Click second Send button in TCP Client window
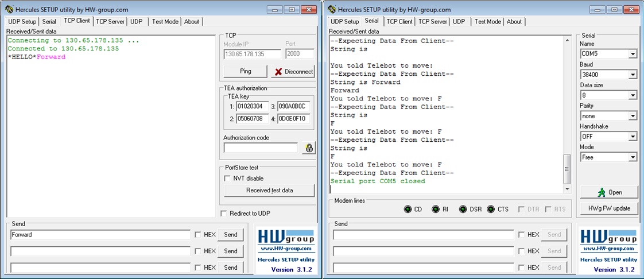 pyautogui.click(x=230, y=251)
